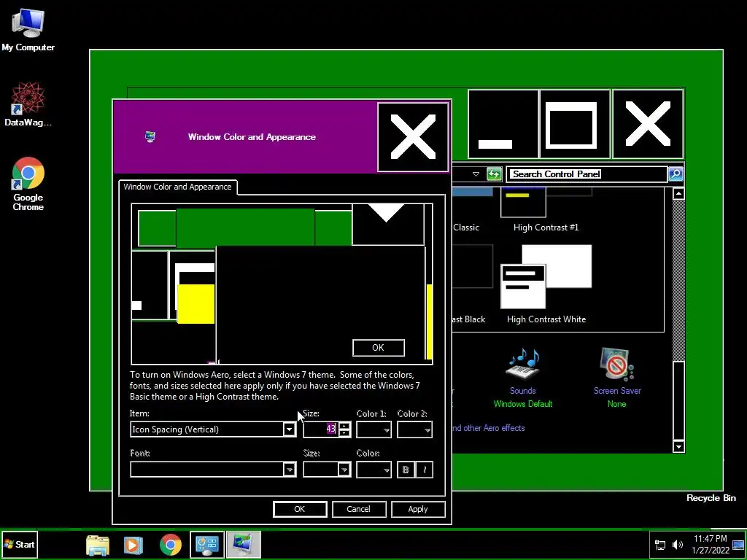Click the theme list scroll up arrow

[x=678, y=193]
